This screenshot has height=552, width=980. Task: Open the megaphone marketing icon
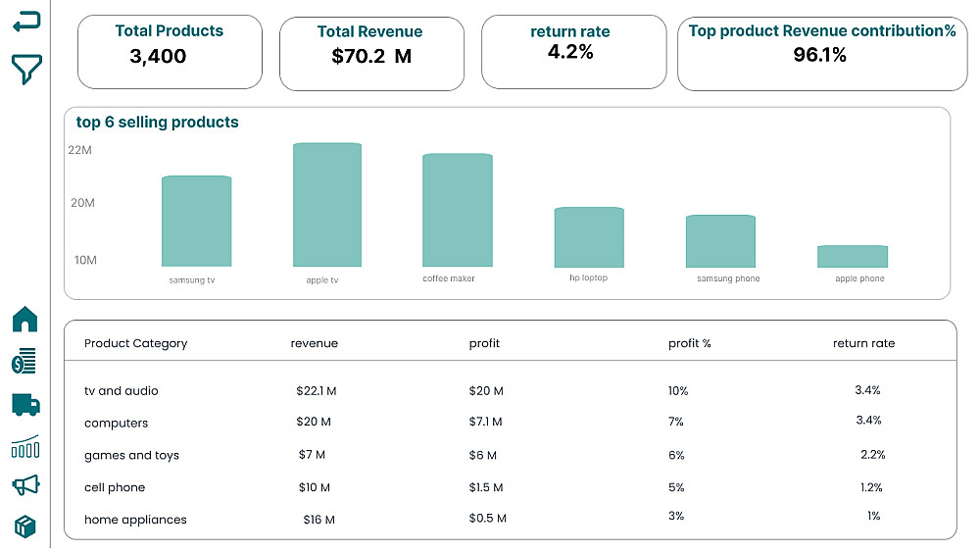click(x=25, y=485)
